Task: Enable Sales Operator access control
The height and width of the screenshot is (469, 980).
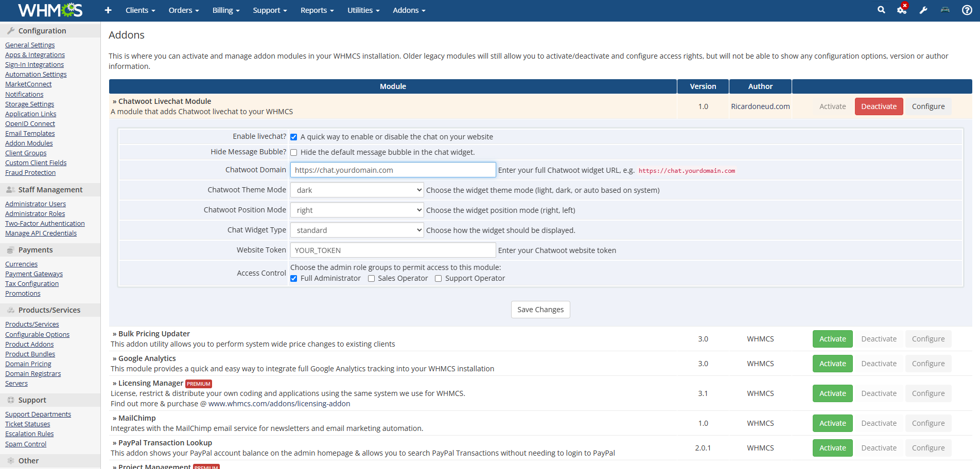Action: (371, 279)
